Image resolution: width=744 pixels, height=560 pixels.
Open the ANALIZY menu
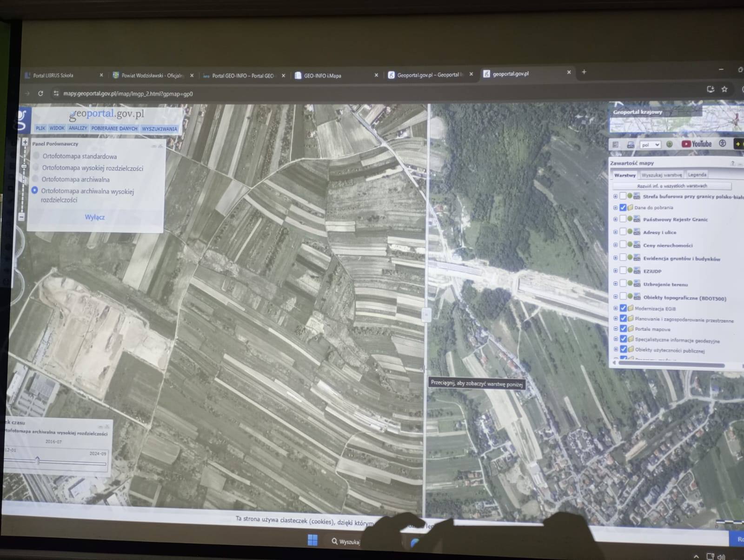(x=78, y=128)
